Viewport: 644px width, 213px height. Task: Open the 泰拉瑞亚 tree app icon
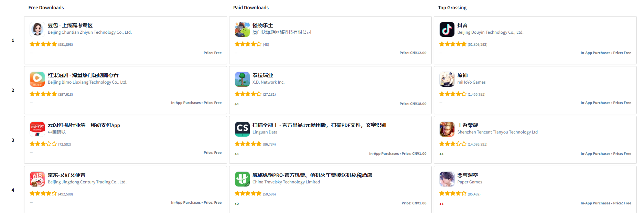[x=242, y=79]
